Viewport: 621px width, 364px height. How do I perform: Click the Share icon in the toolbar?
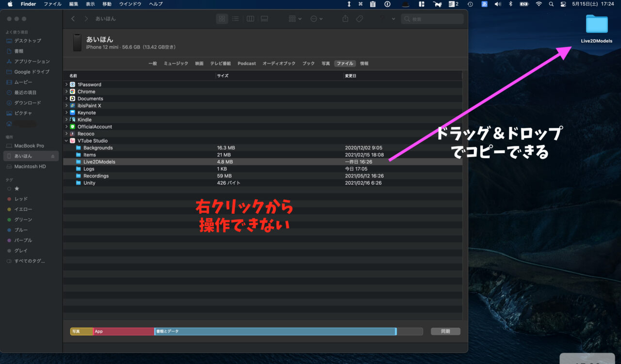click(x=344, y=18)
